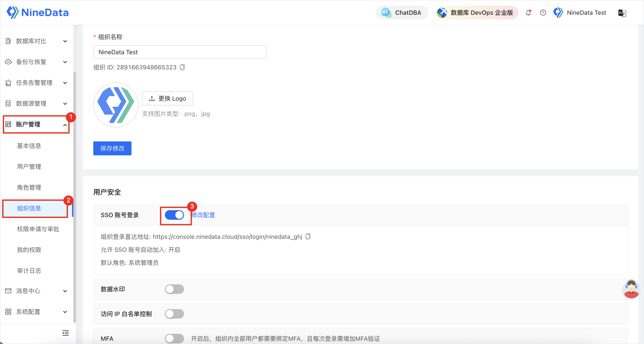Click the 备份与恢复 cloud icon
644x344 pixels.
coord(8,62)
